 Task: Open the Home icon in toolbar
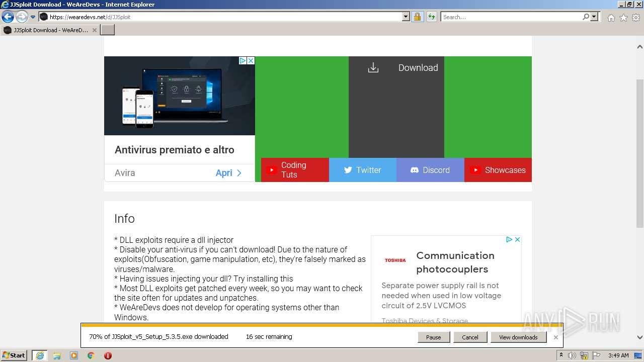[x=611, y=18]
